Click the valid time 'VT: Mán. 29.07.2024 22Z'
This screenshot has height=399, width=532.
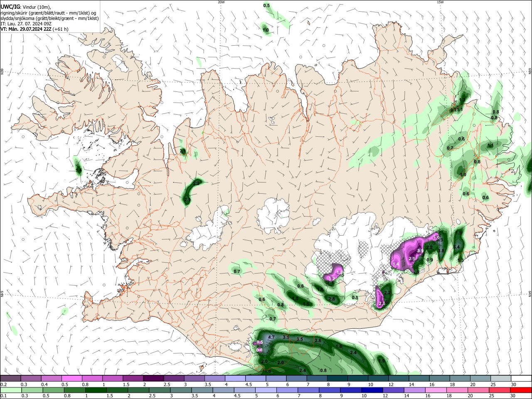tap(26, 29)
